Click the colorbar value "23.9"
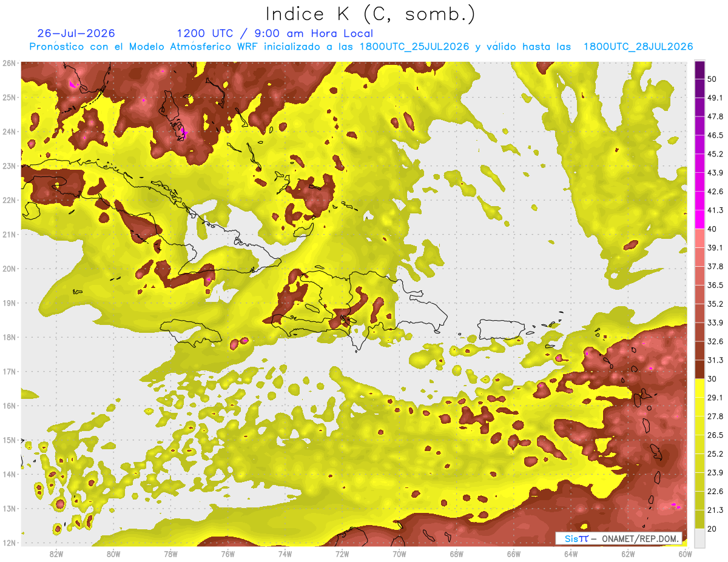 (716, 473)
